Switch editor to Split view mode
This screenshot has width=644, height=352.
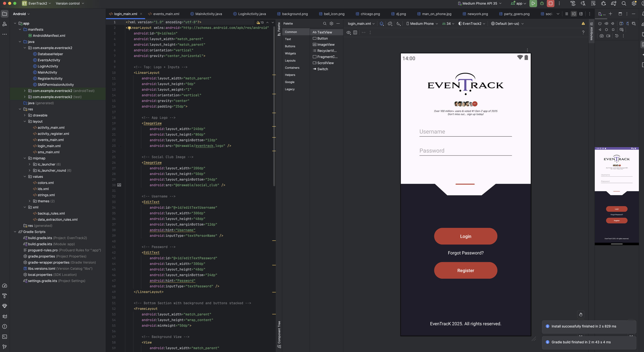pyautogui.click(x=573, y=14)
